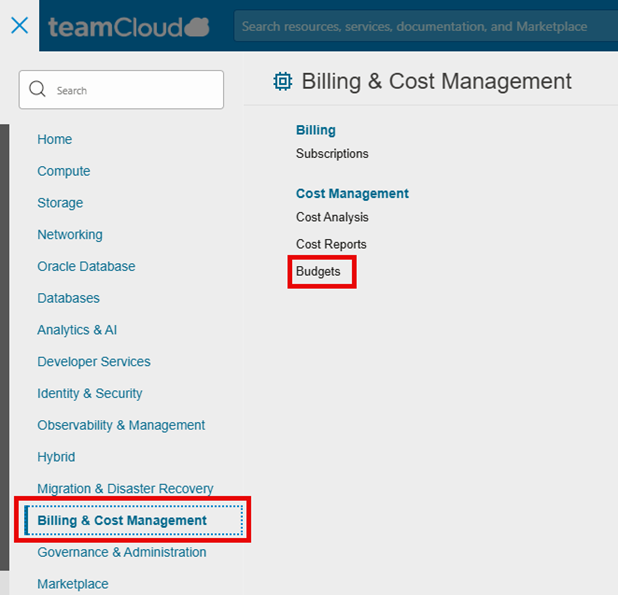The width and height of the screenshot is (618, 595).
Task: Open the Oracle Database menu category
Action: pos(86,266)
